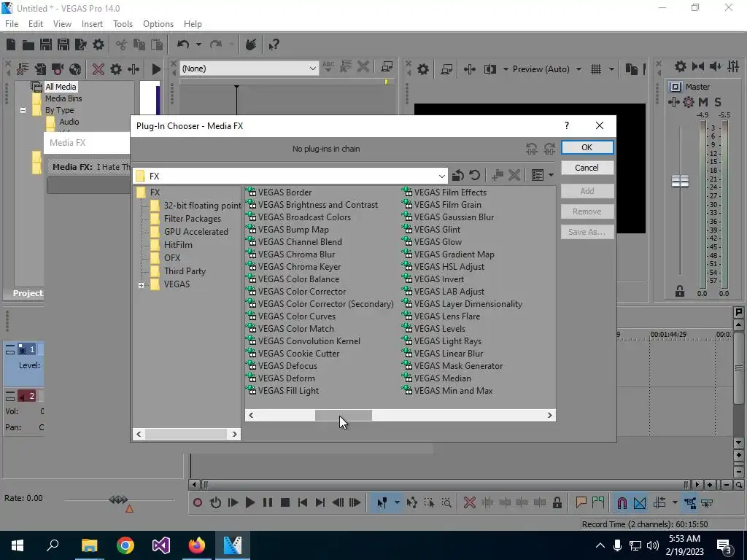This screenshot has height=560, width=747.
Task: Click Capture Video icon in Project Media toolbar
Action: 58,69
